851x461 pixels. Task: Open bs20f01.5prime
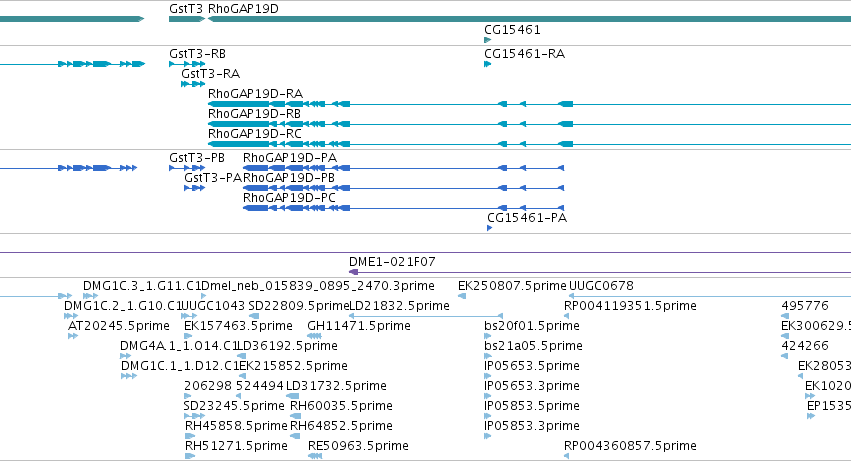532,326
